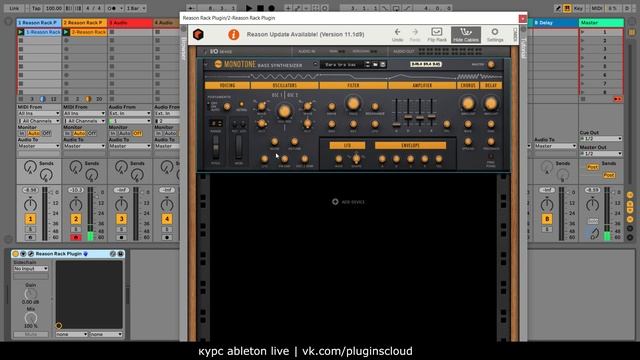Click the Link button in Ableton

pos(14,8)
